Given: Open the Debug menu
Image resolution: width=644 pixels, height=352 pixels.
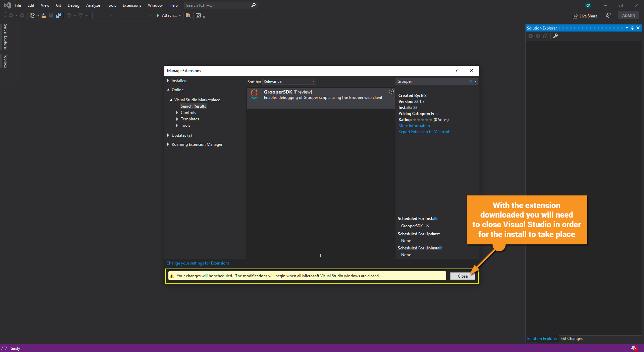Looking at the screenshot, I should 73,5.
